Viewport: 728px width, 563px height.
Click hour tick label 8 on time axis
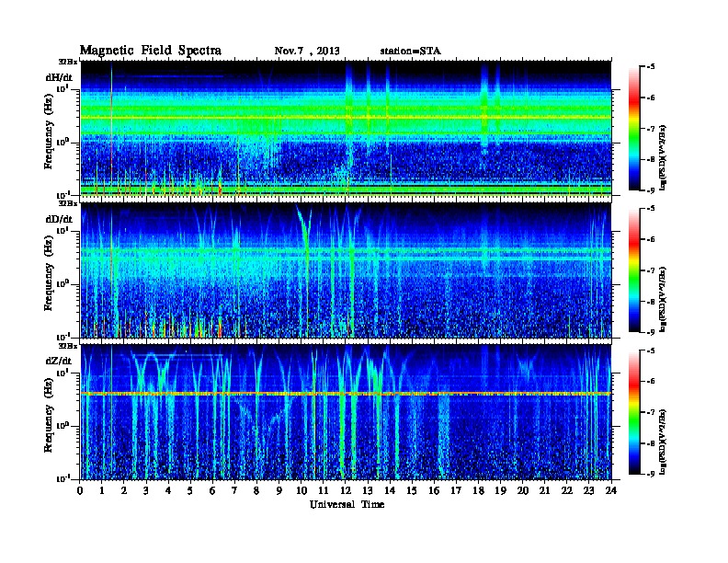(256, 490)
